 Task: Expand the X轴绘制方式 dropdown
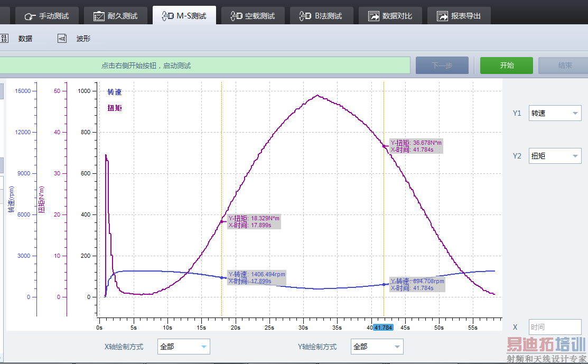(184, 347)
